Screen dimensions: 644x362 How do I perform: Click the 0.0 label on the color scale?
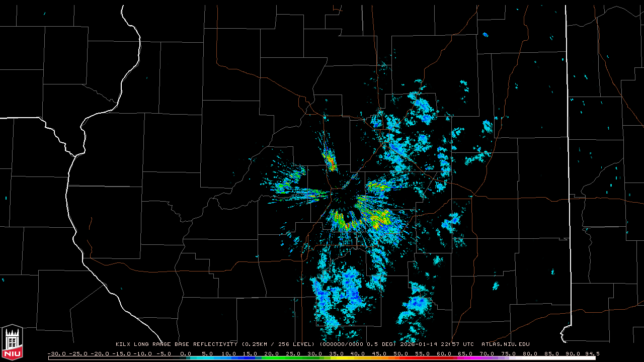pyautogui.click(x=185, y=353)
